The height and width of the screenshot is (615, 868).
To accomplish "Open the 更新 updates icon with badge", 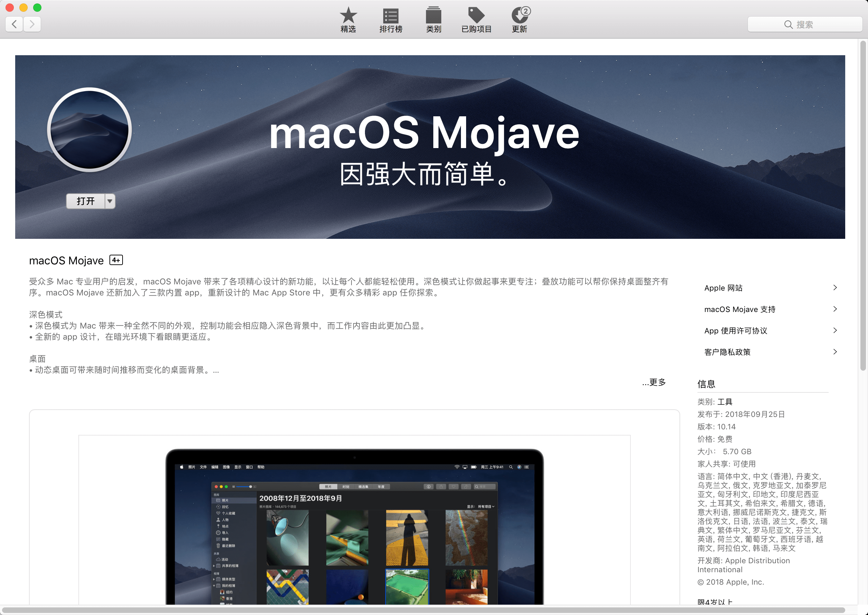I will 520,16.
